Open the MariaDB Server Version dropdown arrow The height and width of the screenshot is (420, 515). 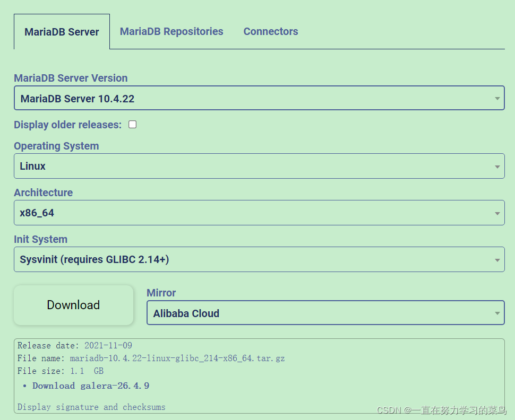click(x=497, y=98)
